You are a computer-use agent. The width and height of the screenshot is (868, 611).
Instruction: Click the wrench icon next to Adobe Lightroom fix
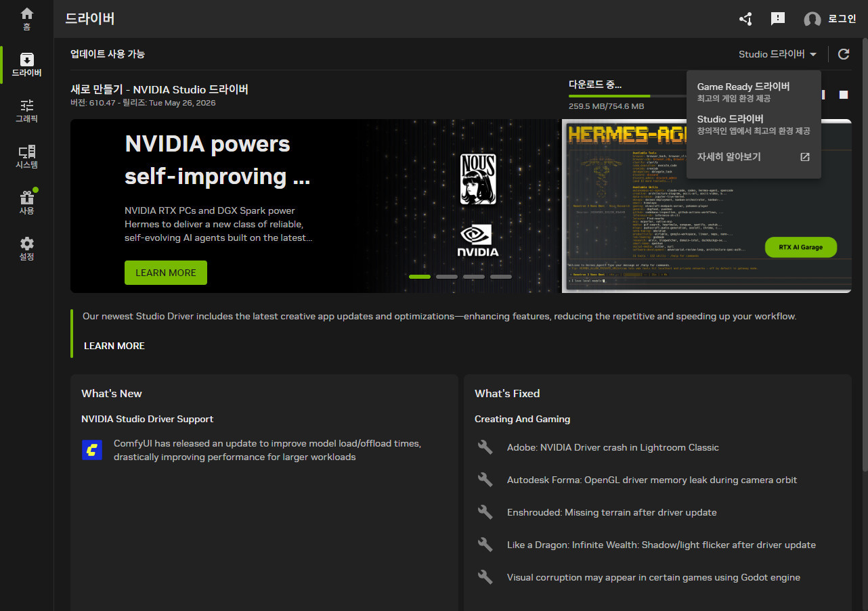click(x=485, y=447)
